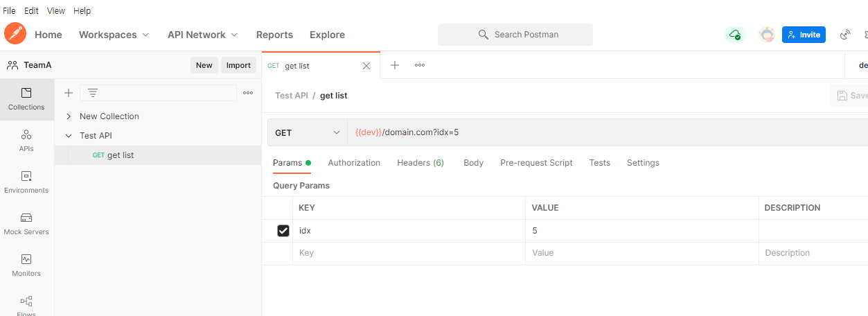Viewport: 868px width, 316px height.
Task: Click the empty Value placeholder cell
Action: pos(642,254)
